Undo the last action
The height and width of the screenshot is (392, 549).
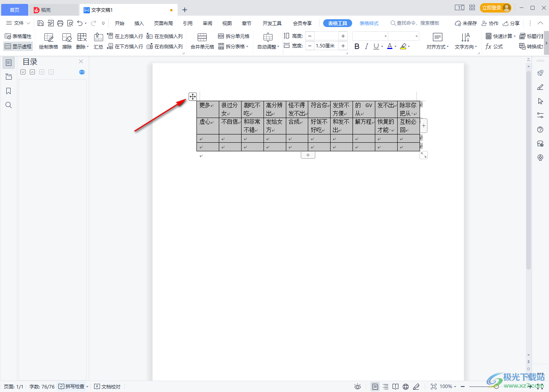(80, 23)
